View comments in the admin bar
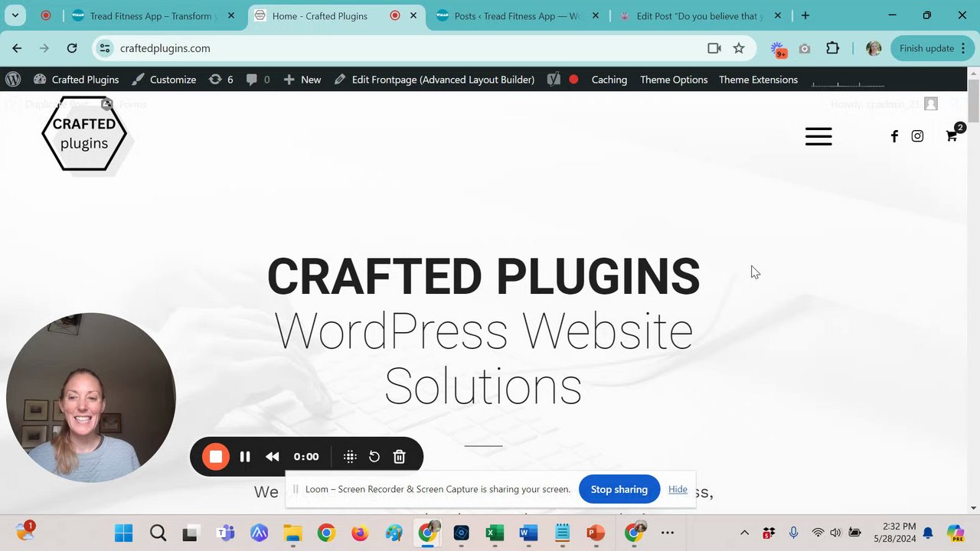 click(257, 80)
